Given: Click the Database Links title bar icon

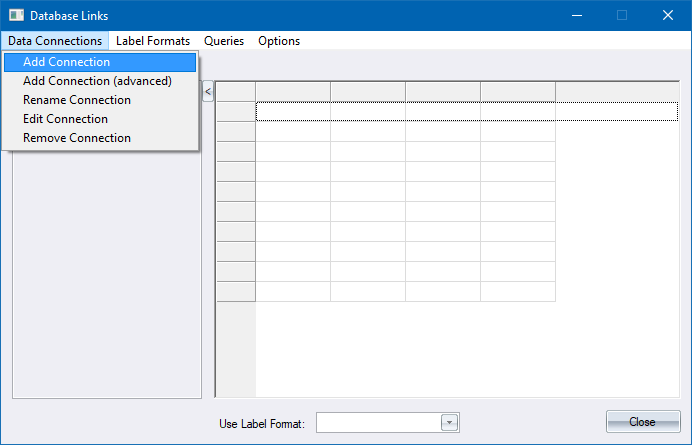Looking at the screenshot, I should tap(16, 16).
